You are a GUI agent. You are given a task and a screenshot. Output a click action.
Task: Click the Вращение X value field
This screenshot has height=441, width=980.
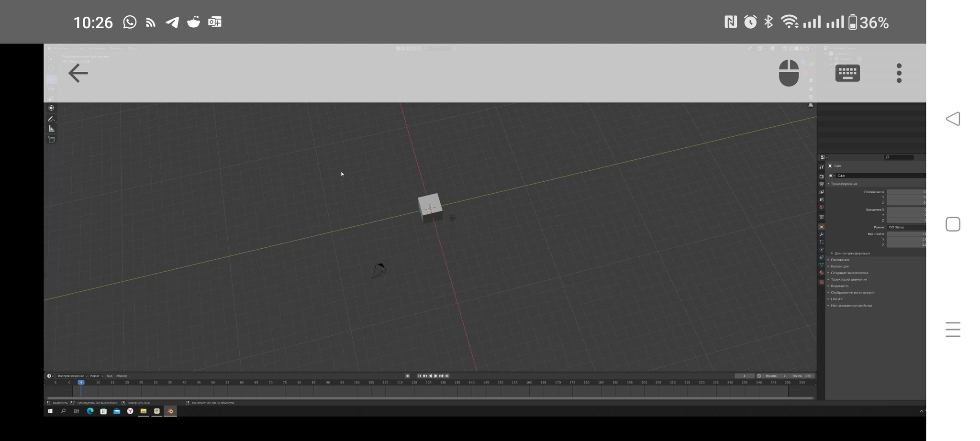click(x=906, y=209)
